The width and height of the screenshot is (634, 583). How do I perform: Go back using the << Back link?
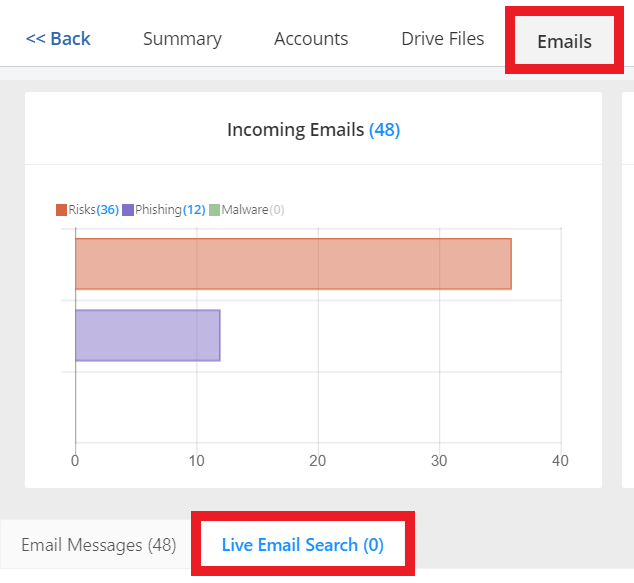click(58, 39)
